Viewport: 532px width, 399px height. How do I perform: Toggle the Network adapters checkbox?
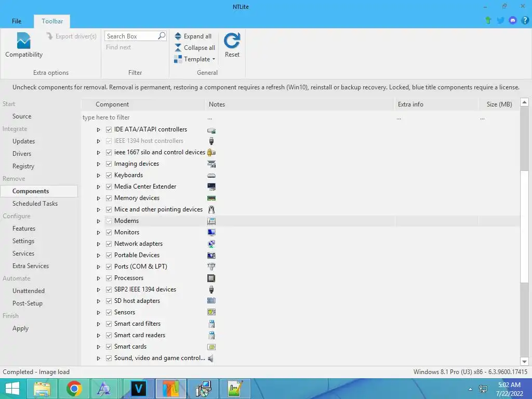[109, 244]
